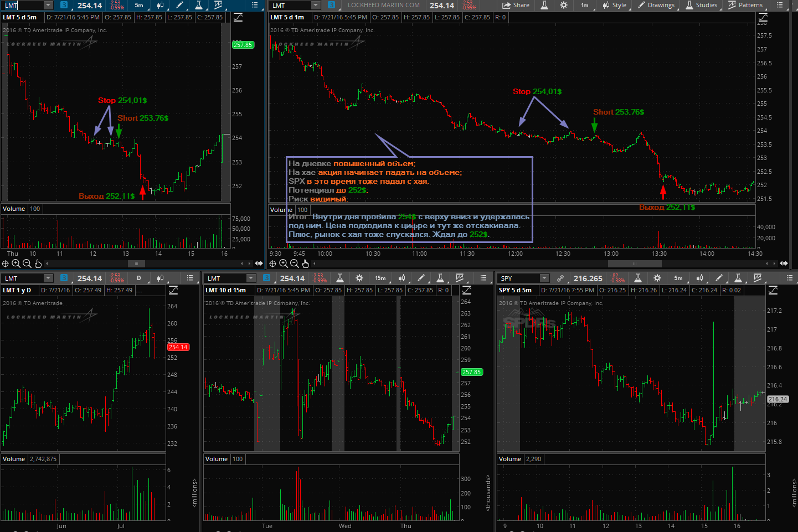
Task: Click the gear settings icon in LMT 1m chart
Action: point(564,5)
